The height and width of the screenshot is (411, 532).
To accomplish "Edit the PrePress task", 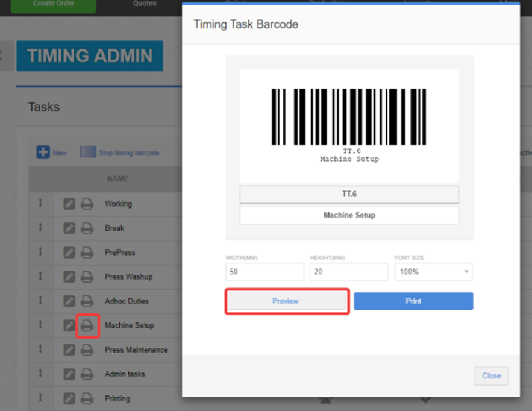I will (x=69, y=253).
